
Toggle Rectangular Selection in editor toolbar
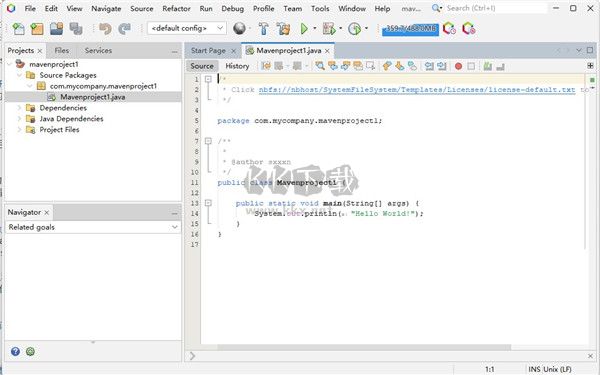(x=370, y=66)
